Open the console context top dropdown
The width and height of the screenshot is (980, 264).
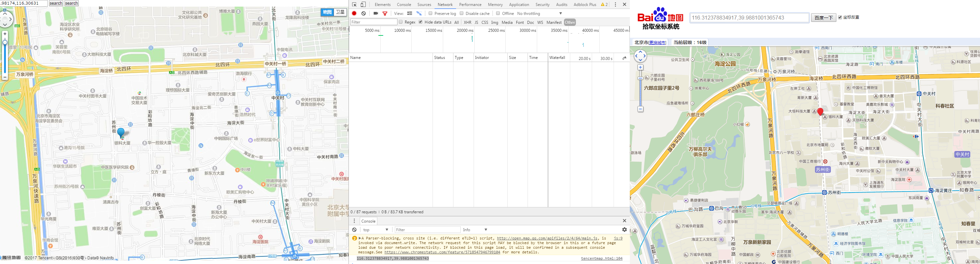[376, 230]
